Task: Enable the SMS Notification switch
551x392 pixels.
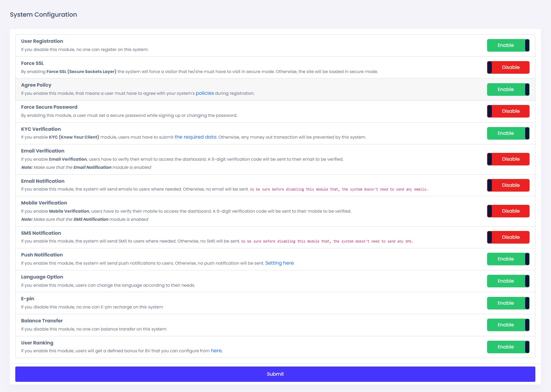Action: (508, 237)
